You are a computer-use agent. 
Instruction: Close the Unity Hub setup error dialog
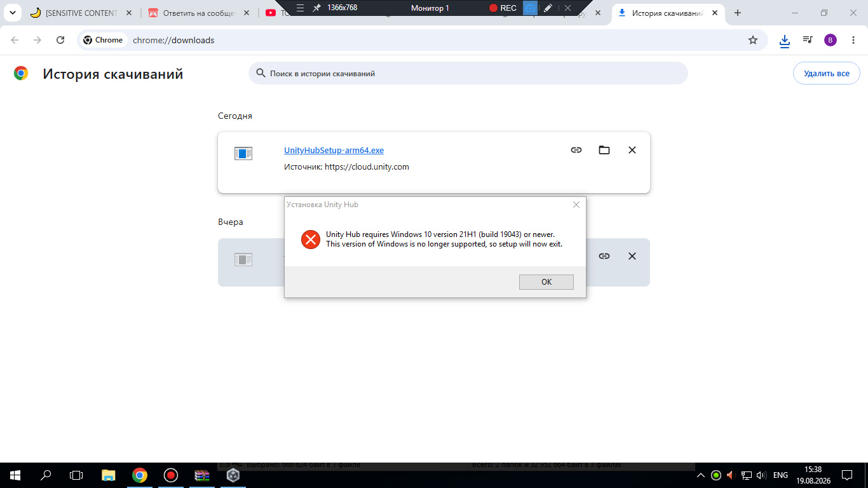tap(576, 205)
